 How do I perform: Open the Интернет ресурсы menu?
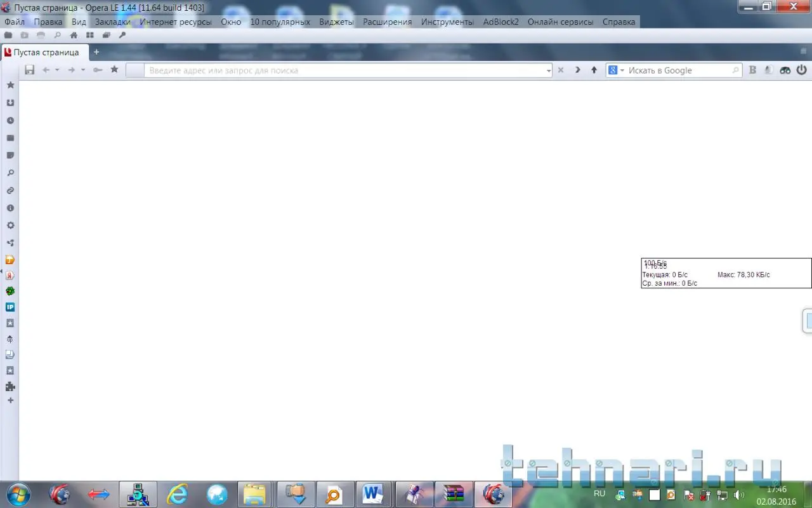(x=176, y=22)
